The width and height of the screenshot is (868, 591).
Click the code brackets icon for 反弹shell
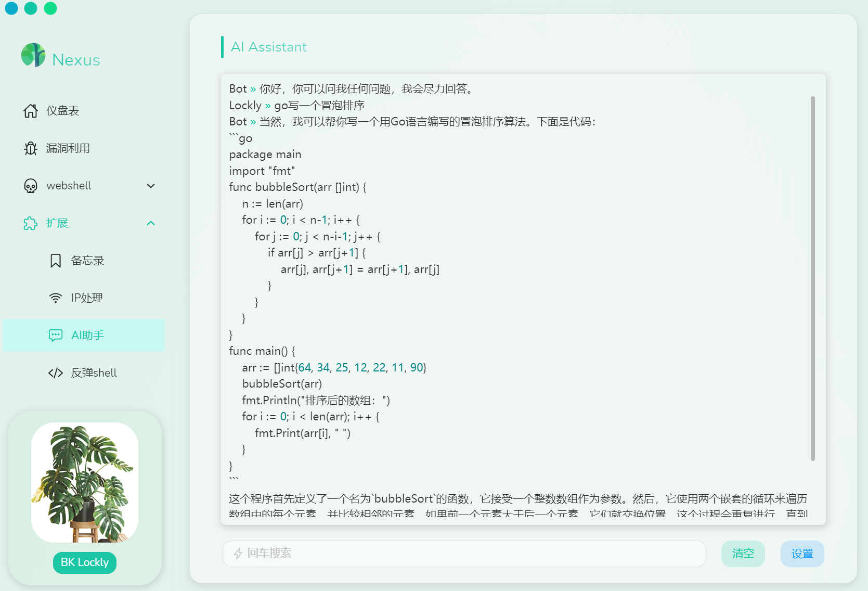(x=56, y=373)
